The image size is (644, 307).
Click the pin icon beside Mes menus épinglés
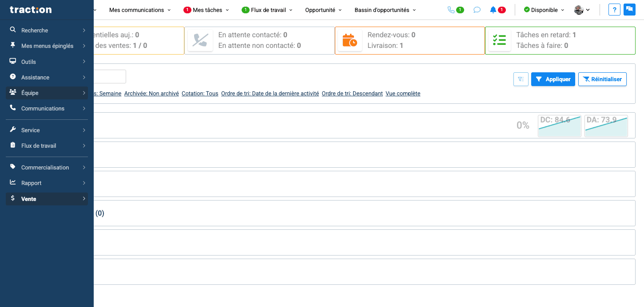coord(13,46)
